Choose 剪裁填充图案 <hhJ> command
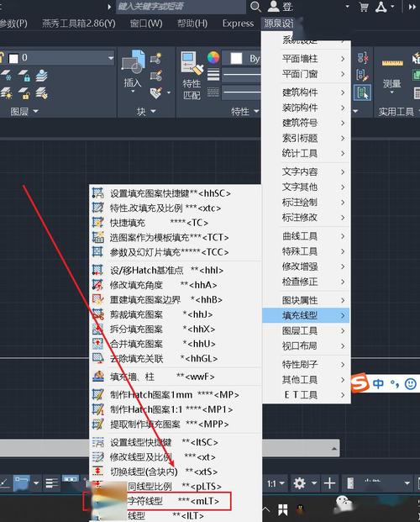This screenshot has width=420, height=522. [x=176, y=314]
